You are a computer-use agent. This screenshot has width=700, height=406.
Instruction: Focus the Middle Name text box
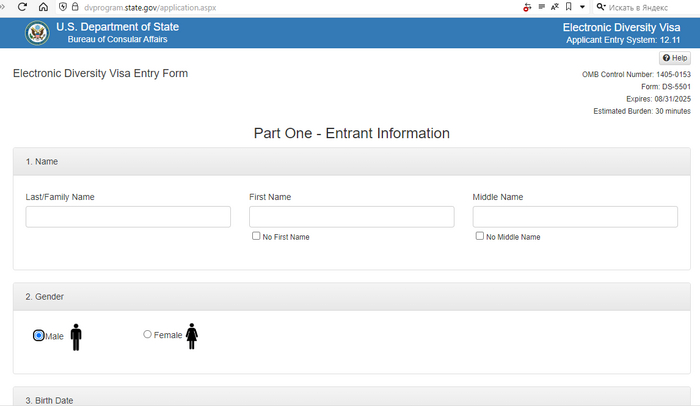tap(575, 217)
